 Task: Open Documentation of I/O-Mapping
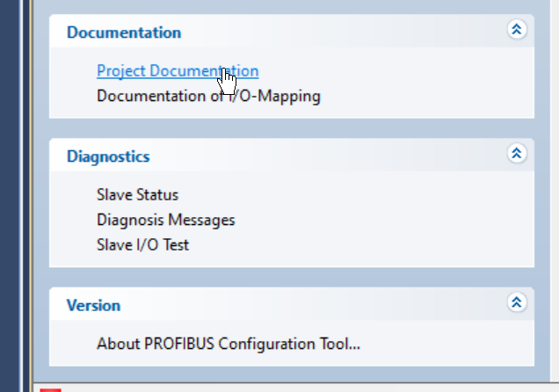(x=208, y=96)
